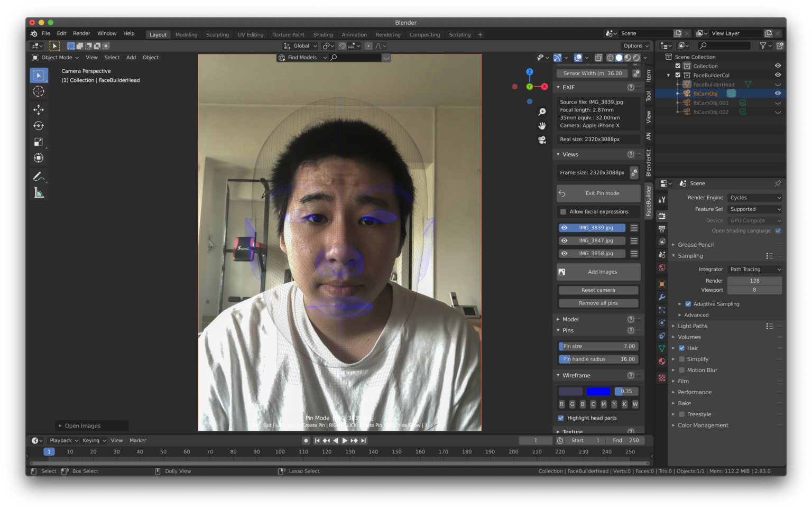Image resolution: width=812 pixels, height=510 pixels.
Task: Expand the Model panel in FaceBuilder
Action: point(570,319)
